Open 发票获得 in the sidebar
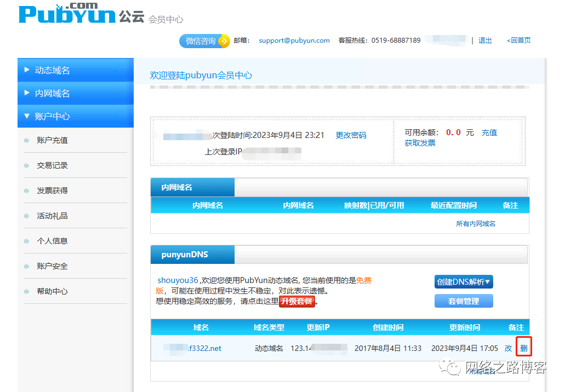The height and width of the screenshot is (392, 565). pos(52,191)
